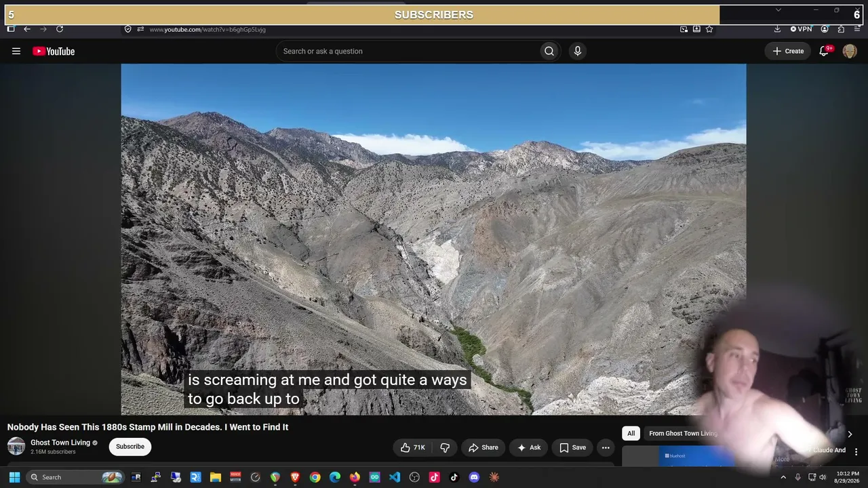868x488 pixels.
Task: Open Firefox from the taskbar
Action: (355, 477)
